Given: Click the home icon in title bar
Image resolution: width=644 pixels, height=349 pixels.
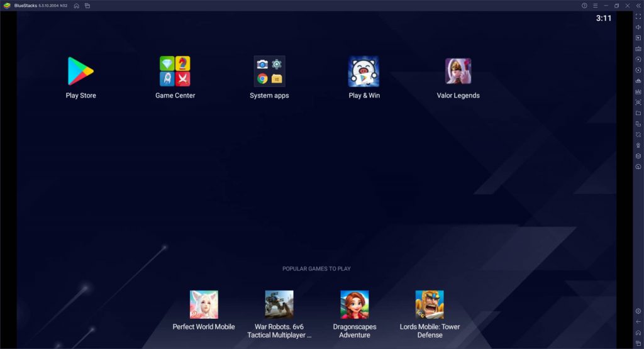Looking at the screenshot, I should point(76,6).
